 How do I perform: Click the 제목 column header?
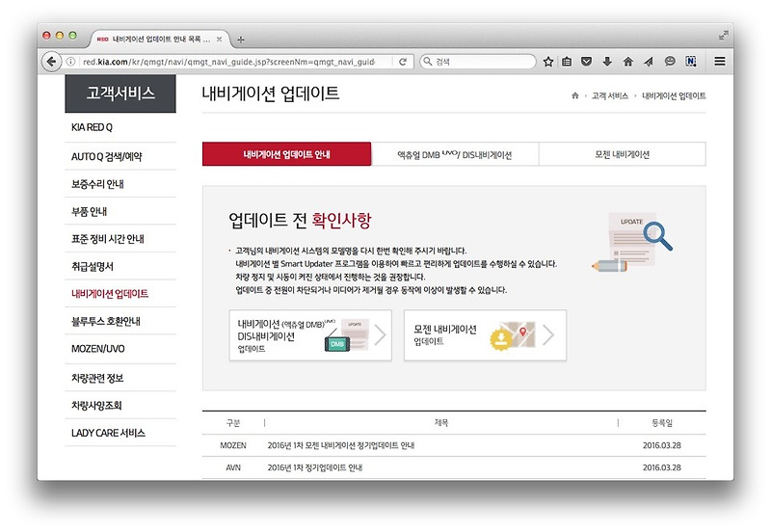pos(441,423)
